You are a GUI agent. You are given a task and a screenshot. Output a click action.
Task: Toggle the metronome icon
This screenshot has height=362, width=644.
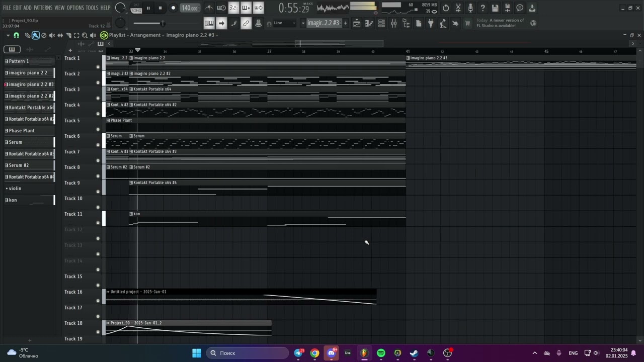pos(209,8)
